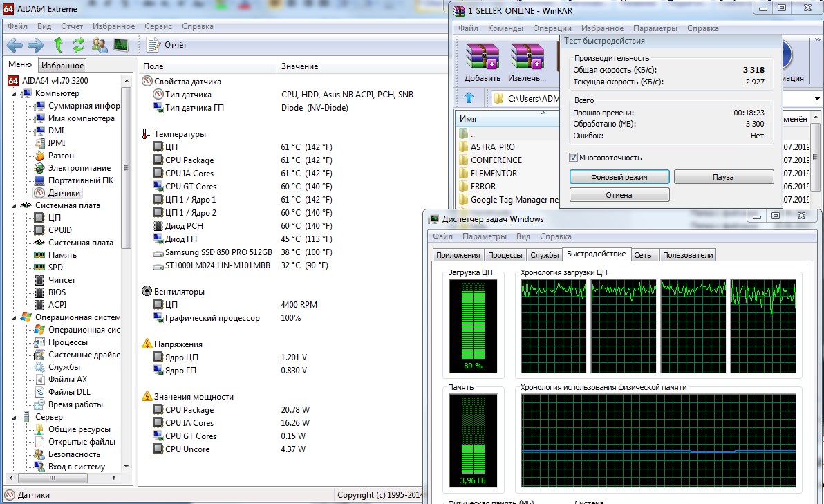Open Время работы in the tree
824x504 pixels.
click(x=75, y=404)
